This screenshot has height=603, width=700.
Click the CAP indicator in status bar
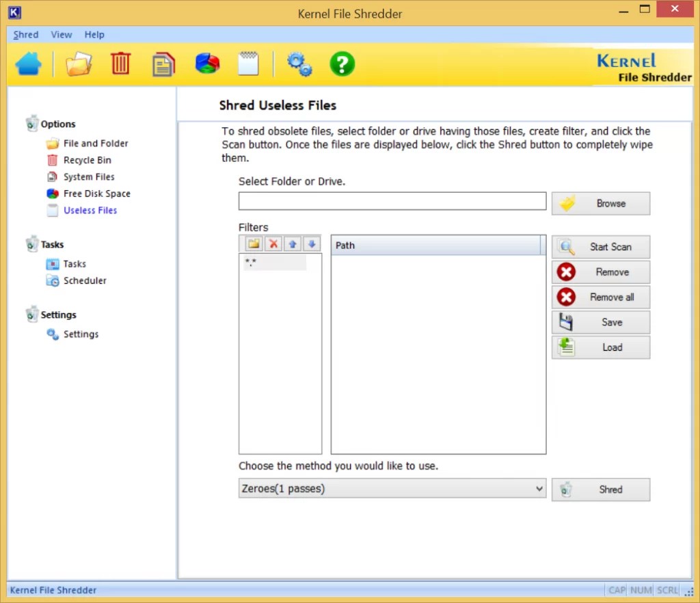(x=617, y=590)
